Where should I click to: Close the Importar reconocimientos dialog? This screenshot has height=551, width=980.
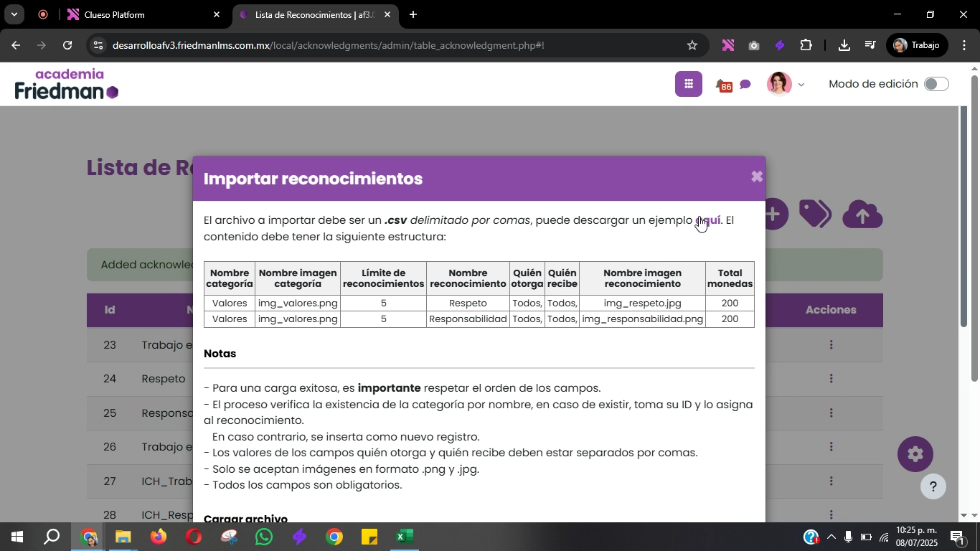click(x=756, y=176)
